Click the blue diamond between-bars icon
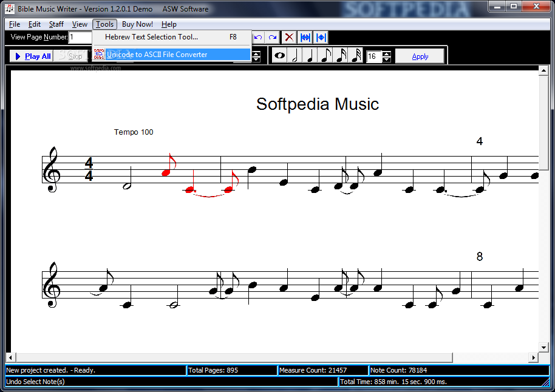The height and width of the screenshot is (392, 555). pos(321,37)
